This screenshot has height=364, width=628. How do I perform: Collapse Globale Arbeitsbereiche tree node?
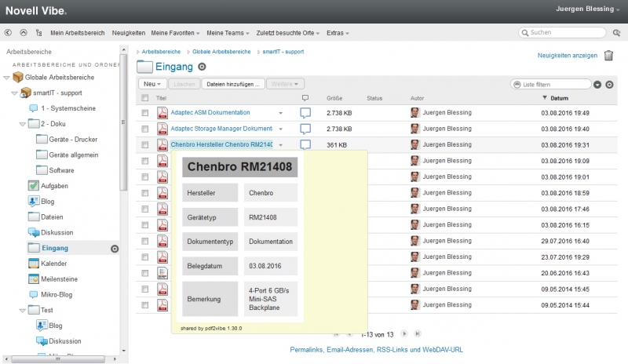[6, 78]
